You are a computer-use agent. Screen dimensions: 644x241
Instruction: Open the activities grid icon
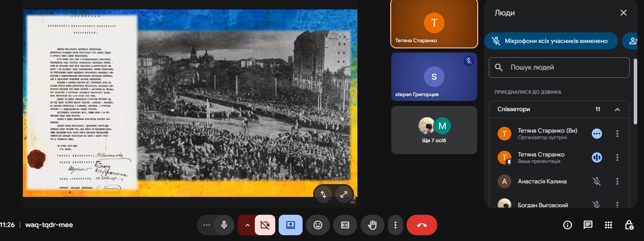pyautogui.click(x=608, y=225)
